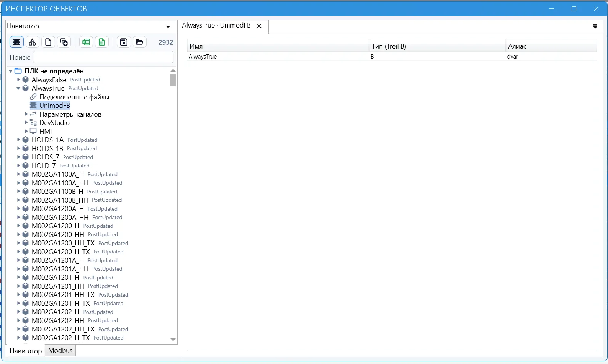Image resolution: width=608 pixels, height=364 pixels.
Task: Click the navigator scrollbar up arrow
Action: (x=173, y=71)
